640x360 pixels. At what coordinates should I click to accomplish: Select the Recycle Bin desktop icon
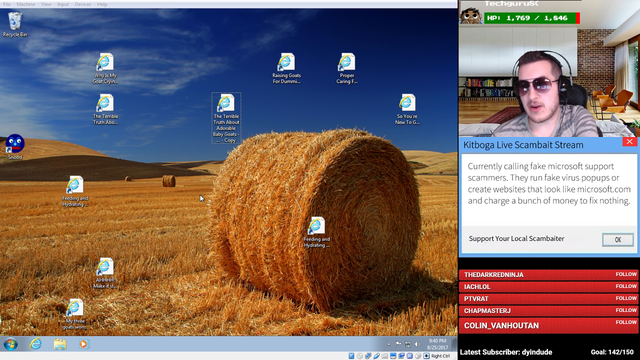(x=15, y=24)
